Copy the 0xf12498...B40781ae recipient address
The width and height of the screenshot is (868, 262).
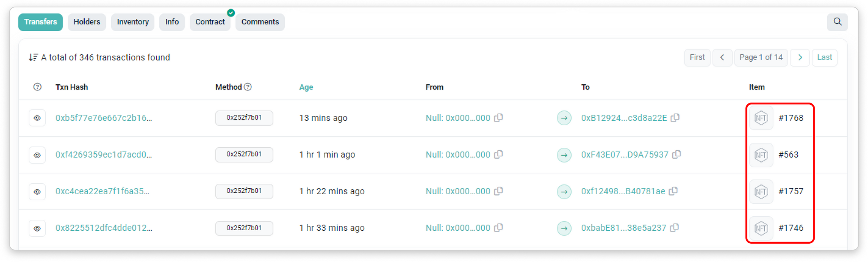pyautogui.click(x=673, y=191)
